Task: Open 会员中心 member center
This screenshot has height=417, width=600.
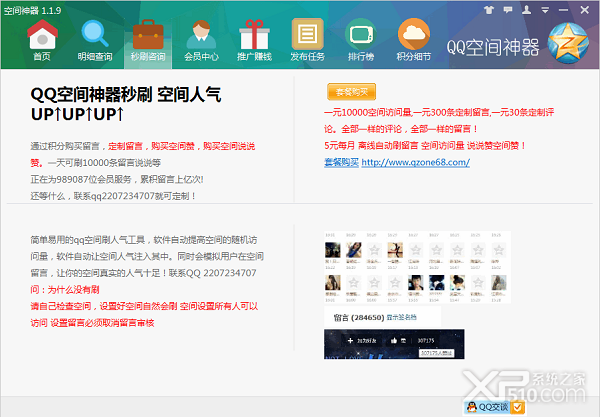Action: point(201,41)
